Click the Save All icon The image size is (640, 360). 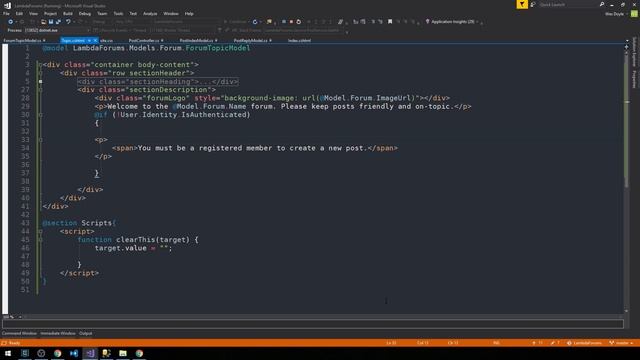(58, 22)
